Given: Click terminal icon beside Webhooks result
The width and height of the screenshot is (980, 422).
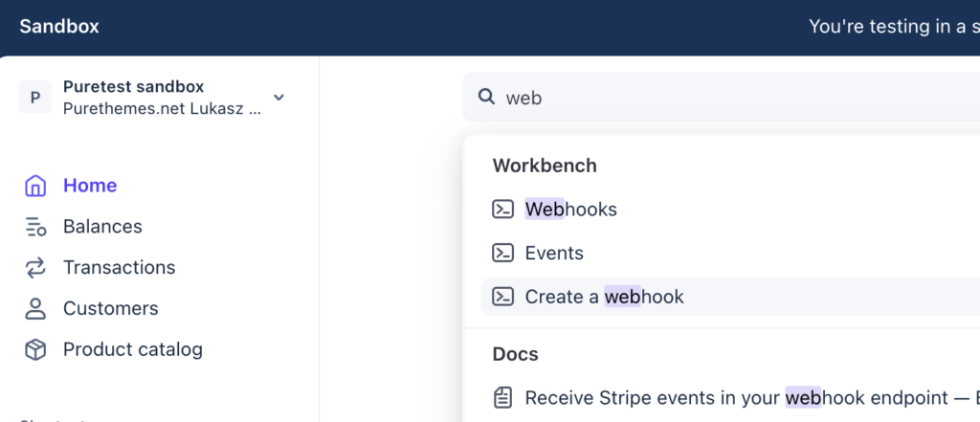Looking at the screenshot, I should coord(502,209).
